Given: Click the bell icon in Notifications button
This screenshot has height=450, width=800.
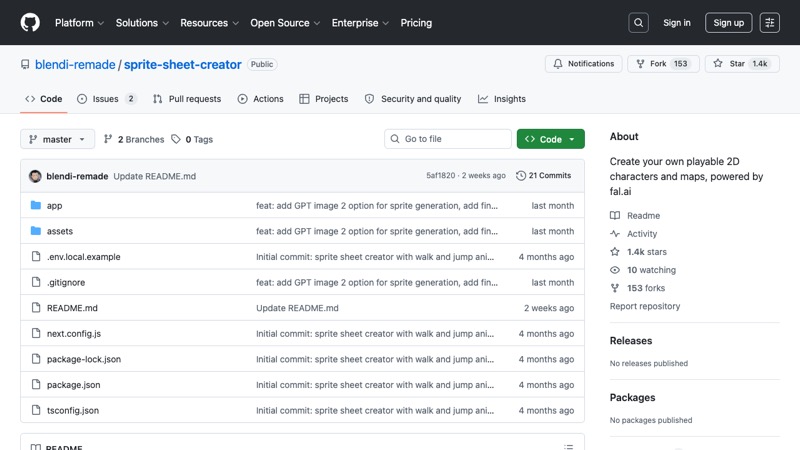Looking at the screenshot, I should (x=558, y=64).
